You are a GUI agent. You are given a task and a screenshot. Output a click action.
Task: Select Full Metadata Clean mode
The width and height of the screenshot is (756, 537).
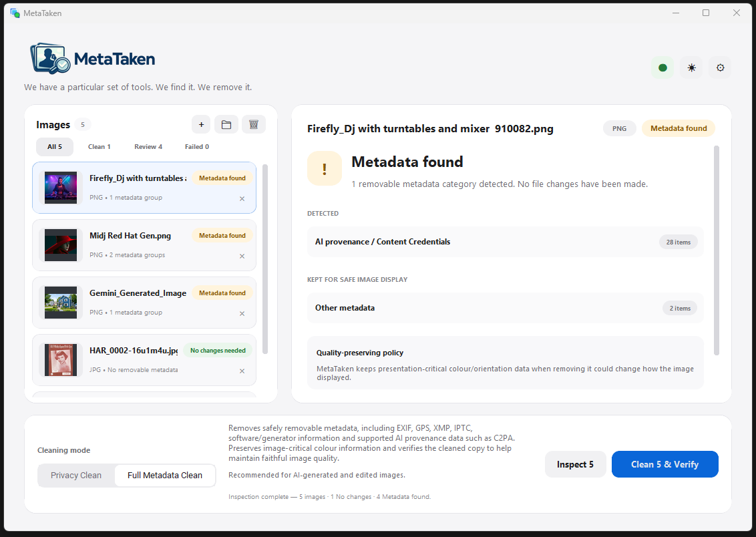(165, 476)
